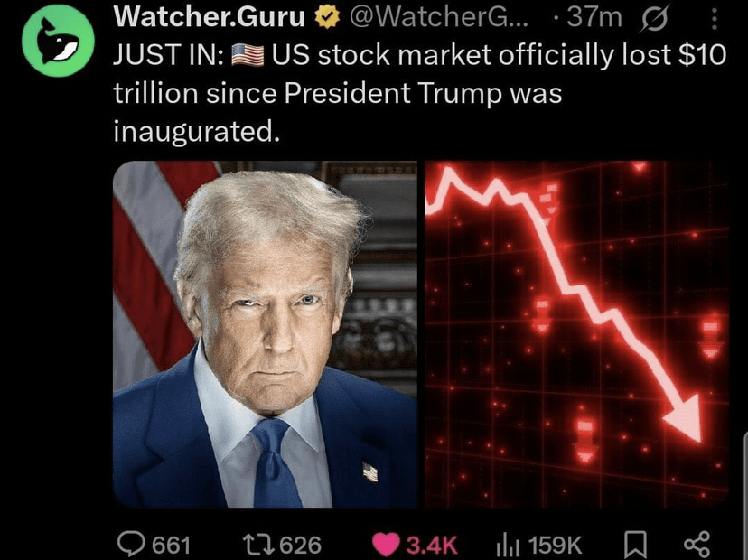748x560 pixels.
Task: Toggle the pink heart like button
Action: coord(386,545)
